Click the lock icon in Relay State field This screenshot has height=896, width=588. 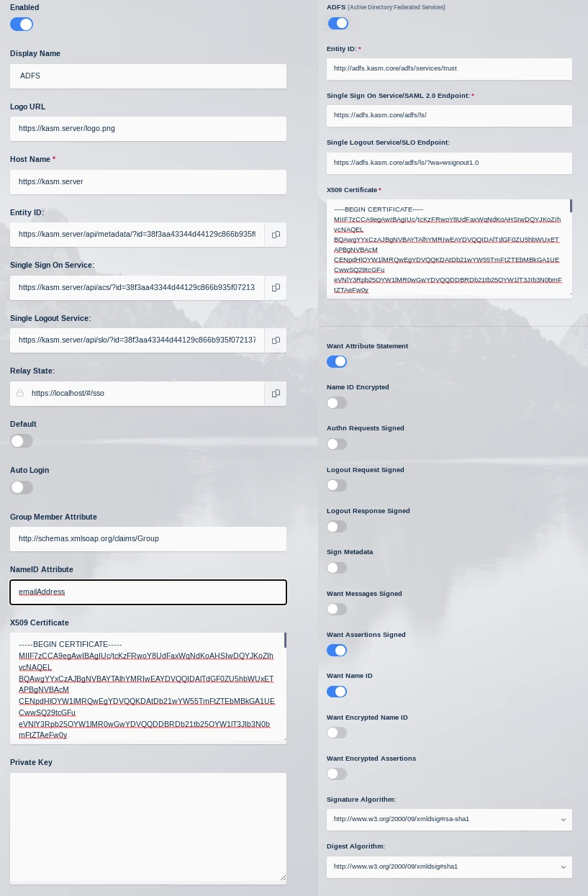[x=19, y=393]
